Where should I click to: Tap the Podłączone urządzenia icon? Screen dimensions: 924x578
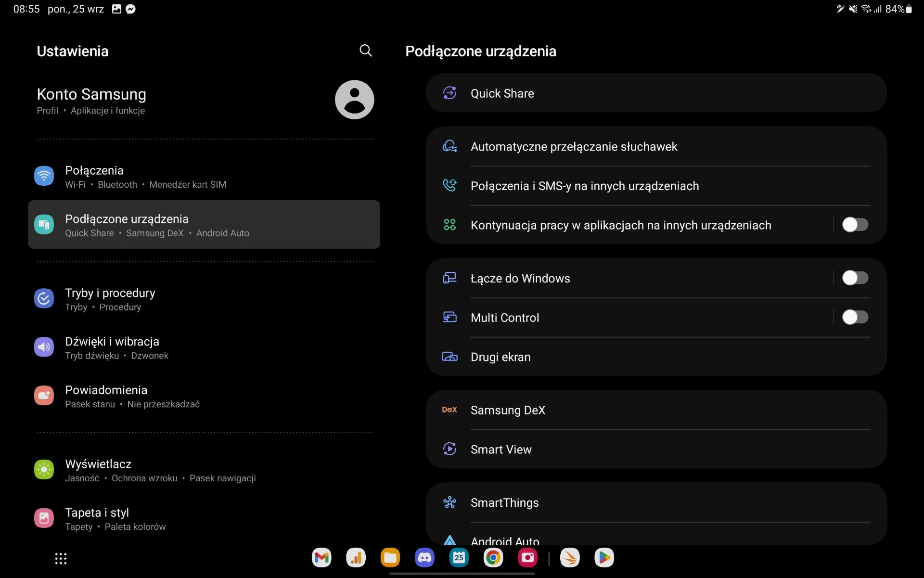tap(44, 224)
